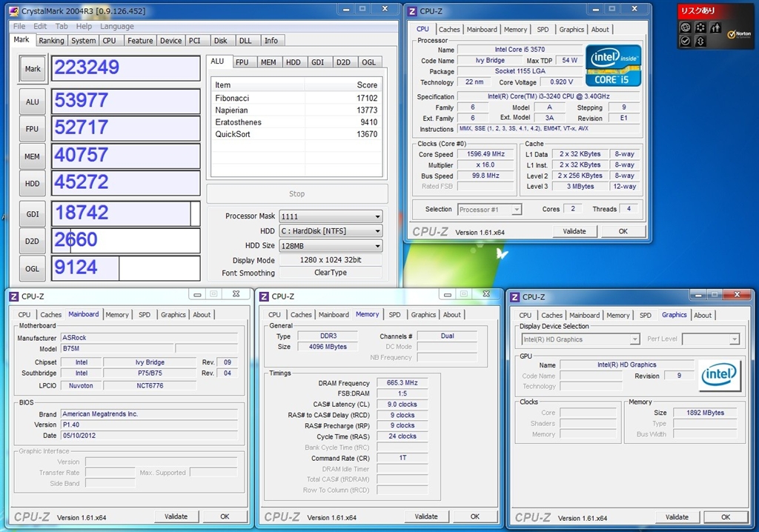Open the CrystalMark Language menu
The image size is (759, 532).
point(117,26)
